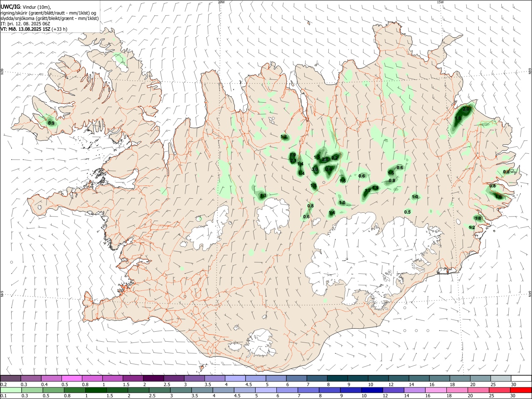Click the '0.1' label in the lower legend row
The image size is (532, 399).
pos(4,396)
